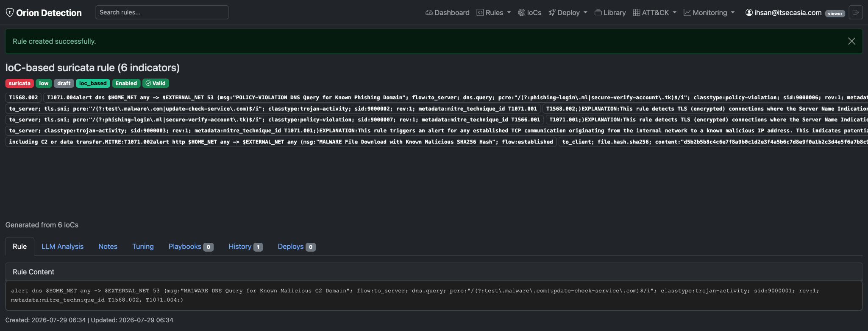Open the Playbooks tab
Image resolution: width=868 pixels, height=331 pixels.
tap(191, 247)
